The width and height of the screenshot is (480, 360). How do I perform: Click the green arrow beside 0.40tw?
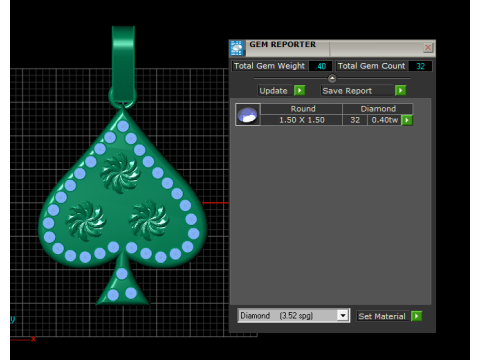pos(407,120)
